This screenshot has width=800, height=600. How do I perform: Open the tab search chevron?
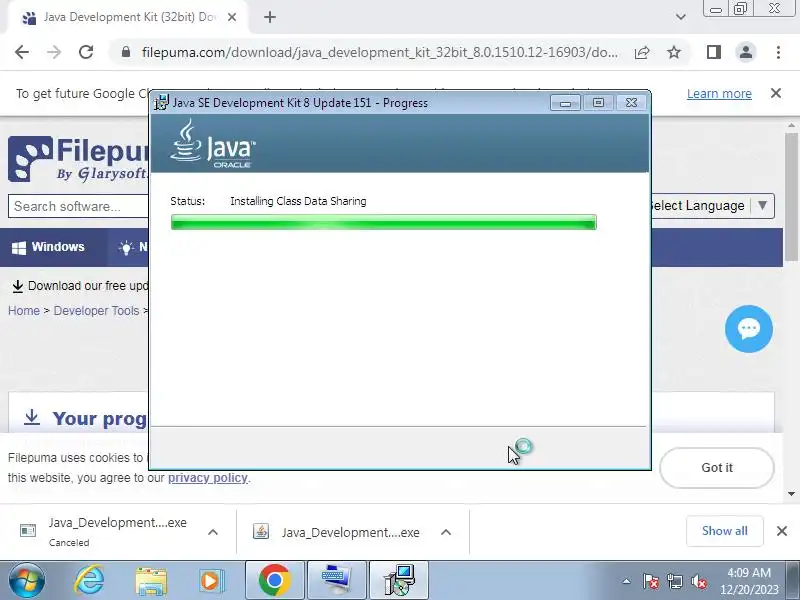[x=681, y=17]
